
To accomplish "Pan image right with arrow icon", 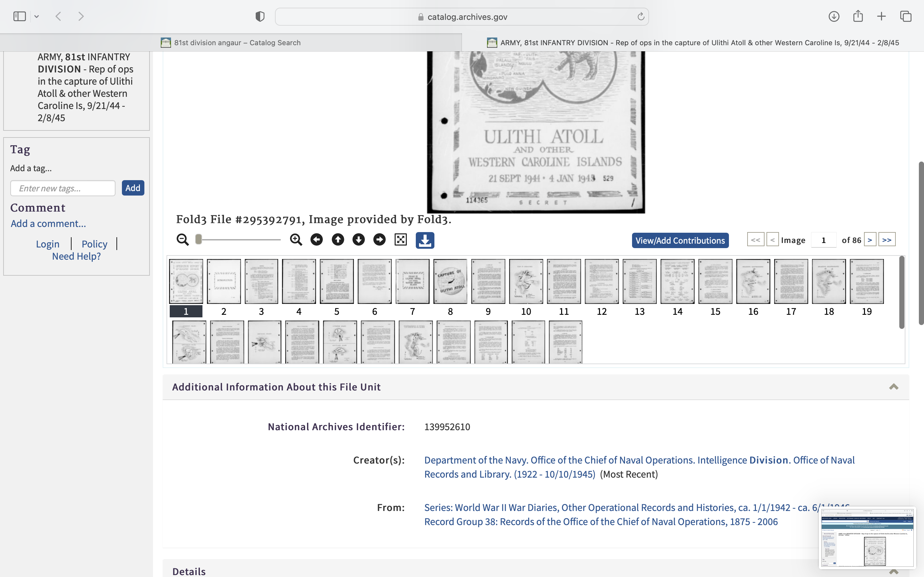I will pyautogui.click(x=380, y=240).
